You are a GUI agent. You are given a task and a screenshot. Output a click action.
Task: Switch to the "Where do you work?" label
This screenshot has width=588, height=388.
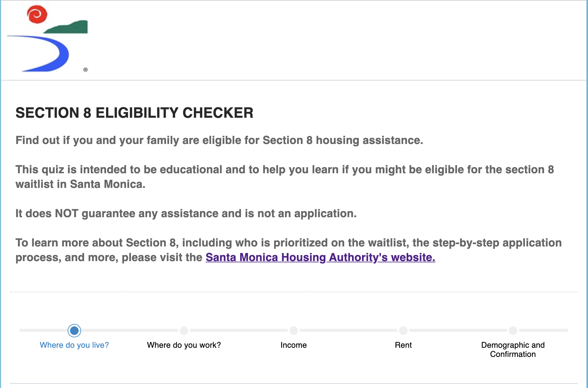[184, 345]
